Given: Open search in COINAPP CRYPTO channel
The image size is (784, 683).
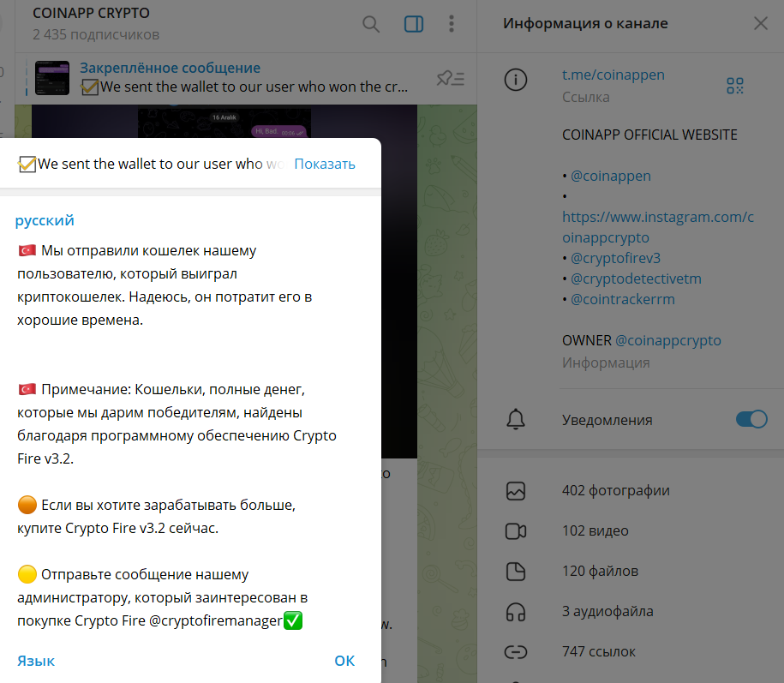Looking at the screenshot, I should tap(370, 24).
